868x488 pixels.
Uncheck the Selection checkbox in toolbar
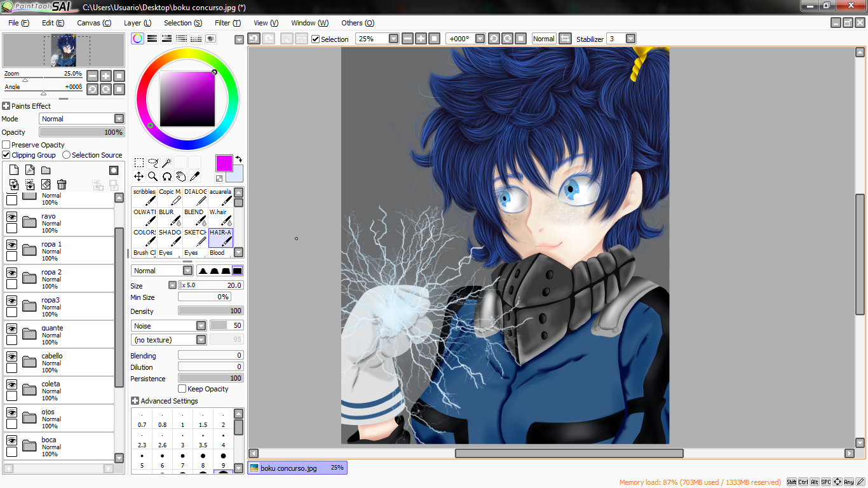coord(315,39)
